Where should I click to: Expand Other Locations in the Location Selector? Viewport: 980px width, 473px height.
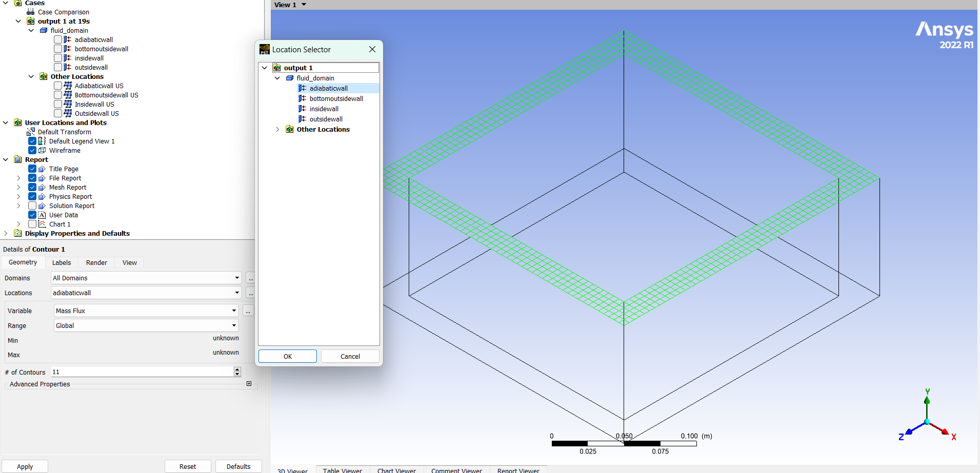coord(277,129)
